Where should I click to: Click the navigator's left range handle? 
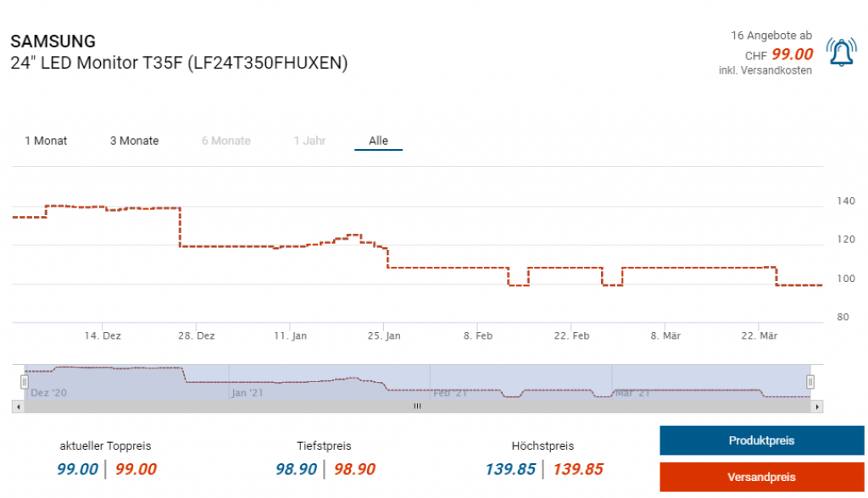tap(25, 381)
